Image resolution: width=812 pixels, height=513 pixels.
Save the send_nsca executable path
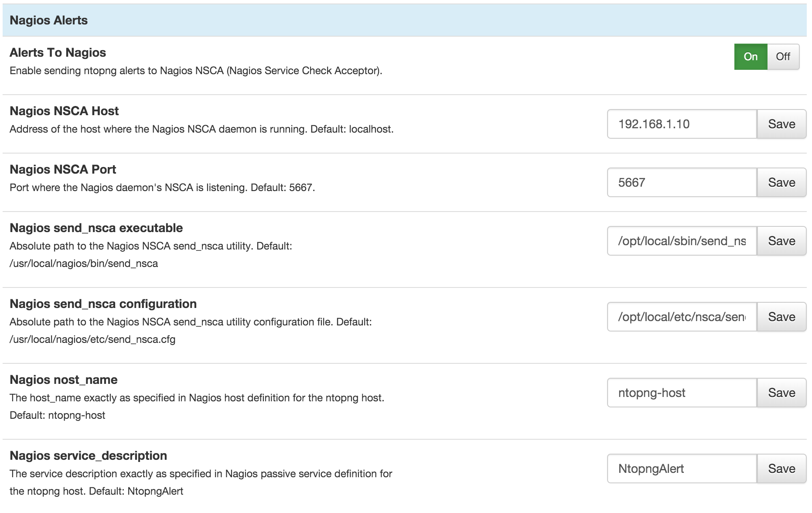(x=781, y=241)
